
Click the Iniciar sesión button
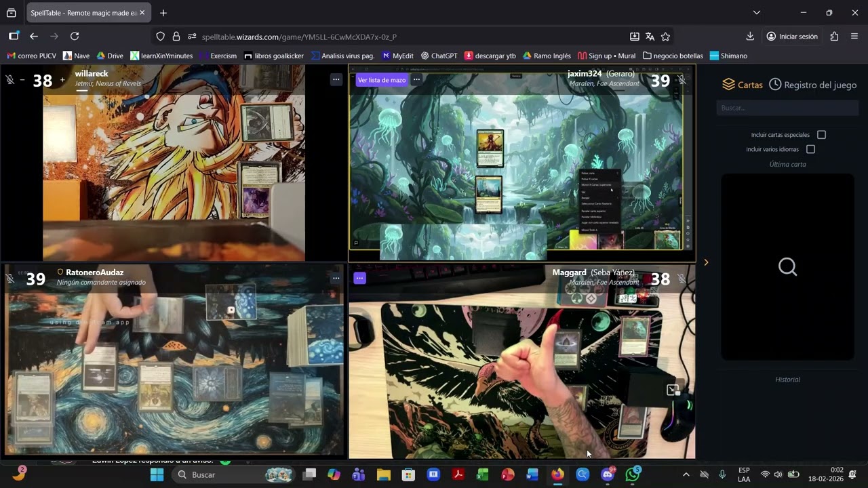(792, 37)
